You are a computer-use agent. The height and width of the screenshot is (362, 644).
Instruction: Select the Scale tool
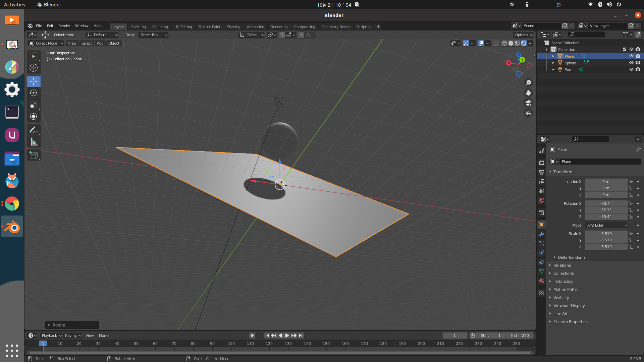[x=34, y=105]
